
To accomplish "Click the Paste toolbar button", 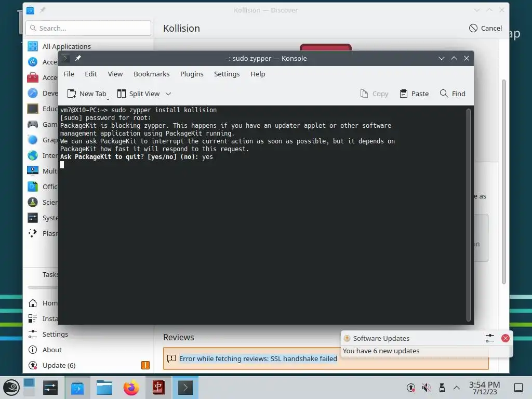I will pyautogui.click(x=414, y=94).
